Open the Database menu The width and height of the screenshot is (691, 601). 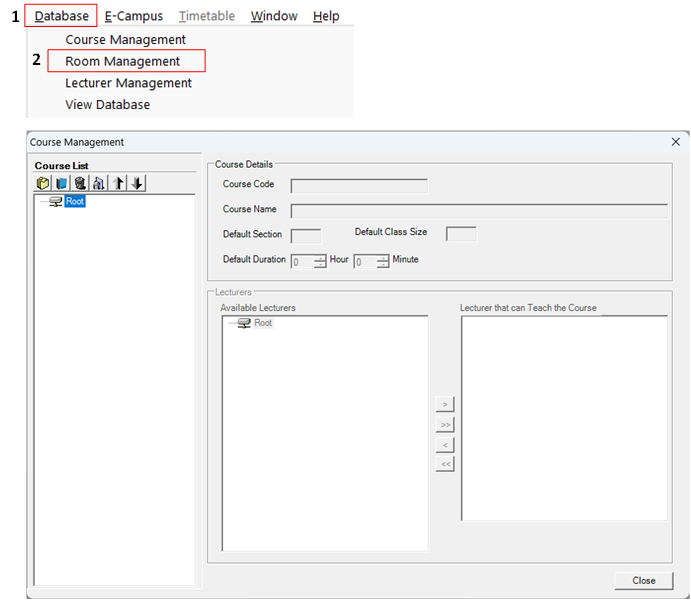click(61, 16)
